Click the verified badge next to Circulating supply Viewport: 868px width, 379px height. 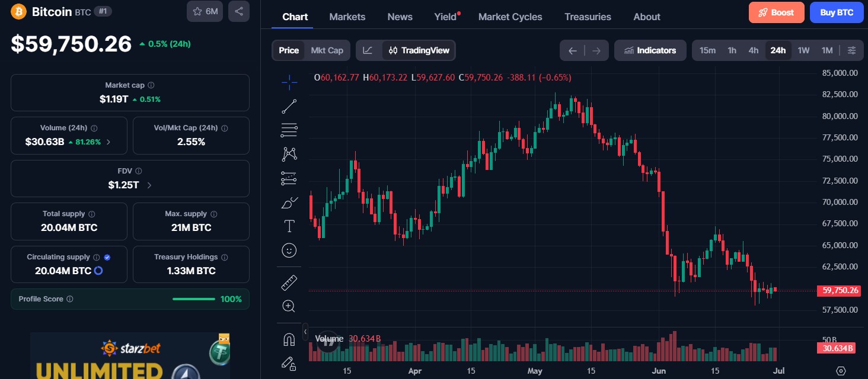(x=107, y=257)
